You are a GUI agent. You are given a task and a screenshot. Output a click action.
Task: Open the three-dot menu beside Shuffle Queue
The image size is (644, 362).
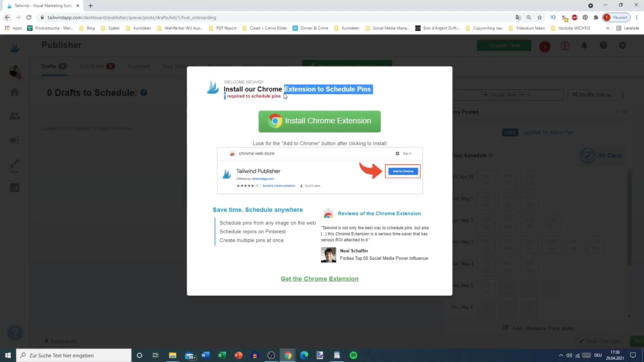623,95
